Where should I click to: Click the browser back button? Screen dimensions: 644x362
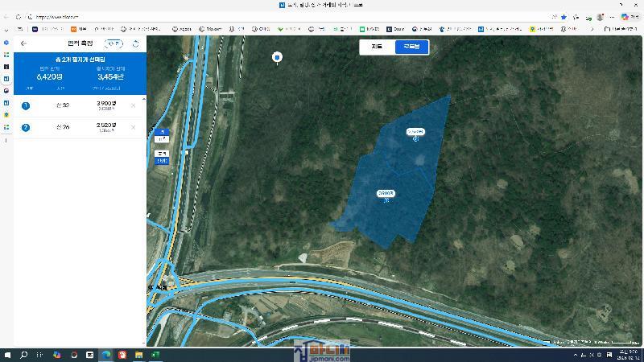pyautogui.click(x=8, y=16)
